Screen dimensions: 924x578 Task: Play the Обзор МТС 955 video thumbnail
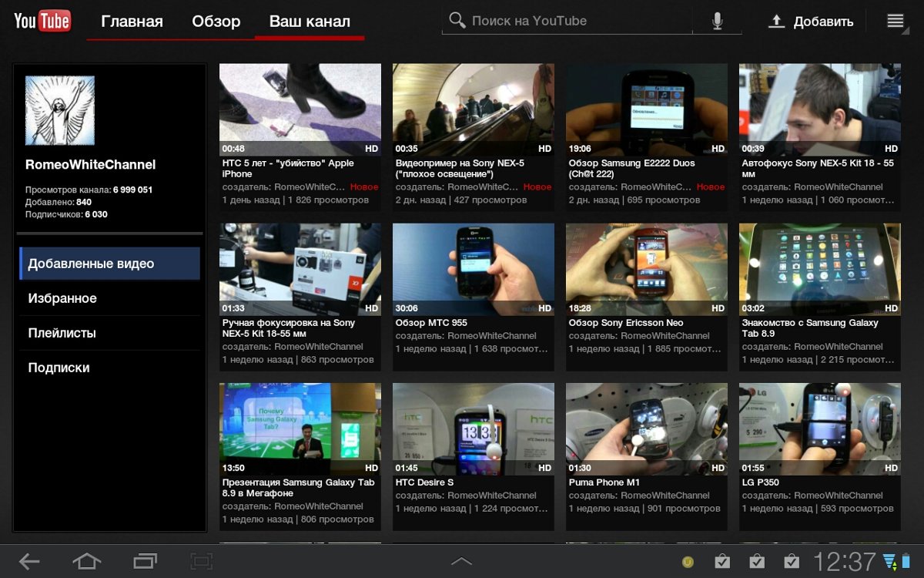[474, 269]
